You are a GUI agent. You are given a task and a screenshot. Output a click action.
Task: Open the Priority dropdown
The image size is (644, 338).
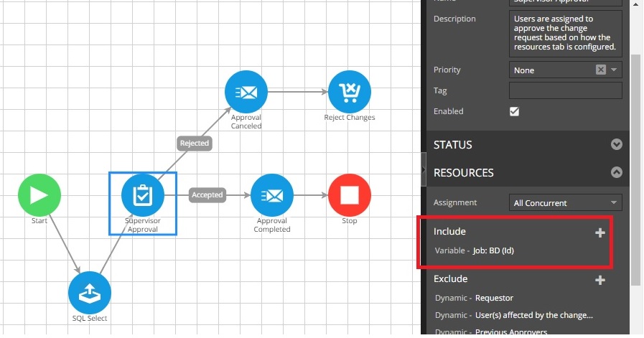coord(614,70)
